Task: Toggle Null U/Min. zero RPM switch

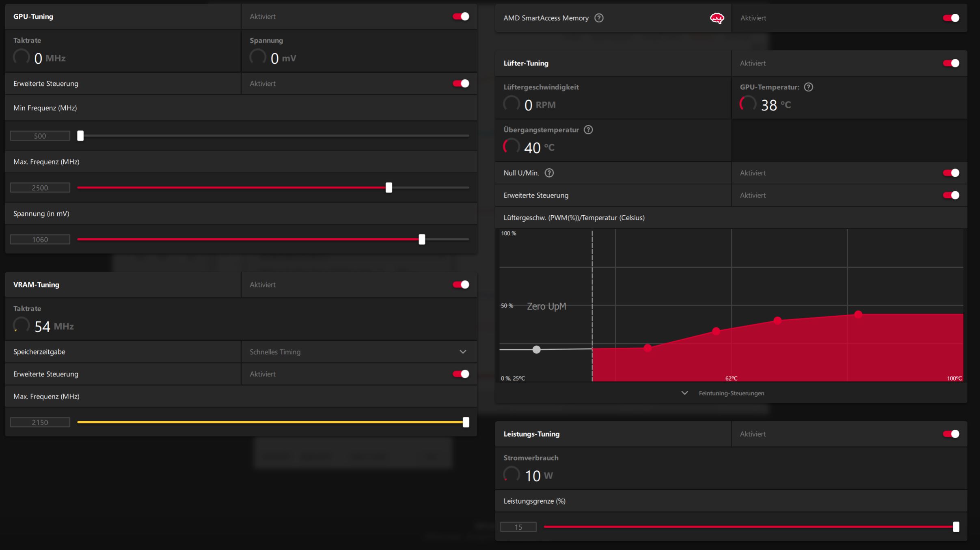Action: point(951,173)
